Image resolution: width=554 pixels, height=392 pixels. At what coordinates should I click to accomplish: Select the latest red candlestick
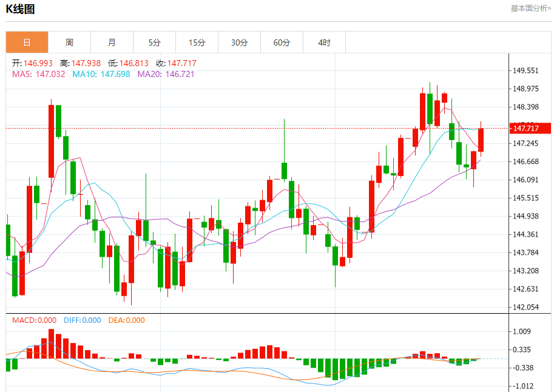tap(481, 140)
